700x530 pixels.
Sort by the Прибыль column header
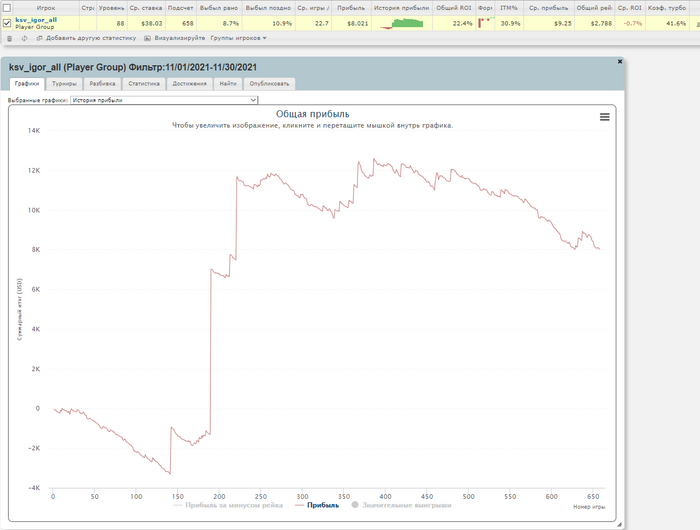[351, 8]
